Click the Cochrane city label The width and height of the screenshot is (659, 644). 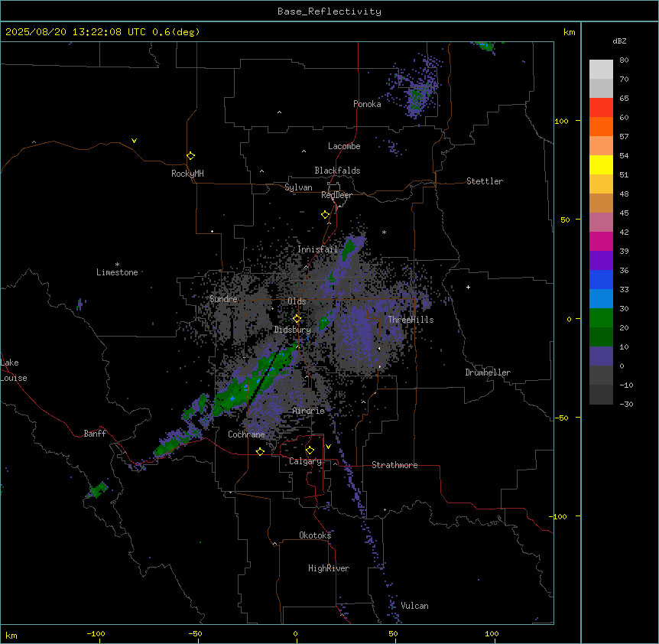246,434
